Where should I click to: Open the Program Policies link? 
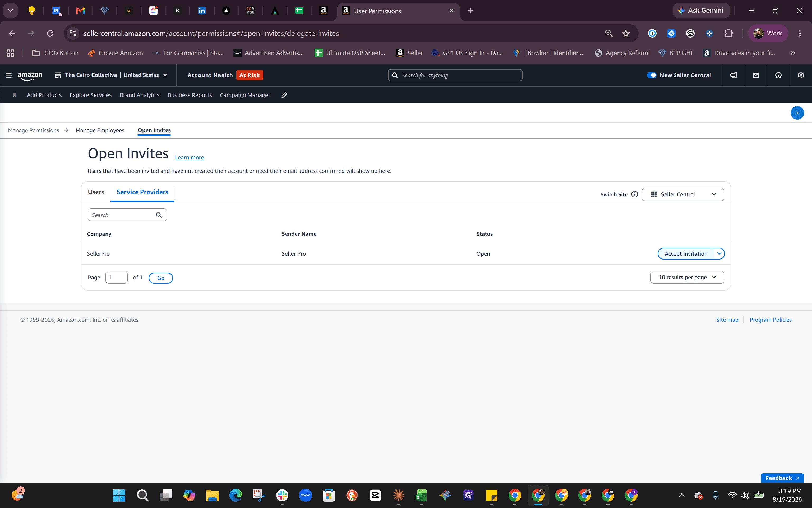click(x=771, y=320)
